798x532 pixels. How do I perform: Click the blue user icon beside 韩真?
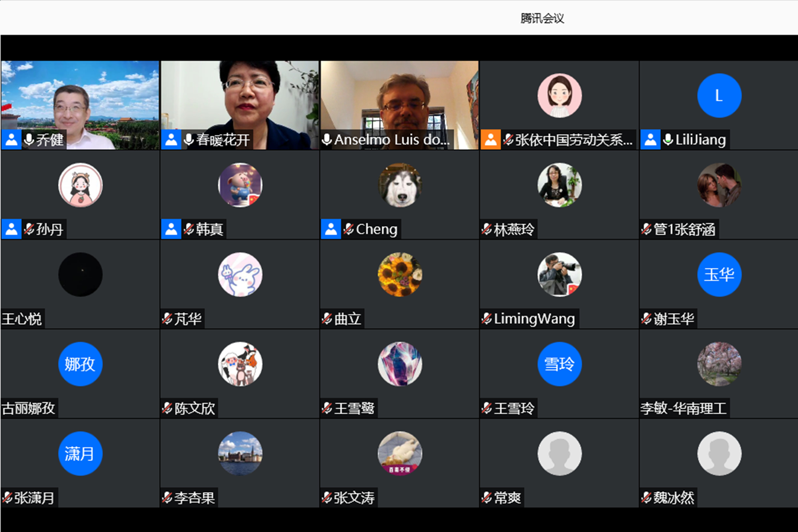[x=171, y=229]
